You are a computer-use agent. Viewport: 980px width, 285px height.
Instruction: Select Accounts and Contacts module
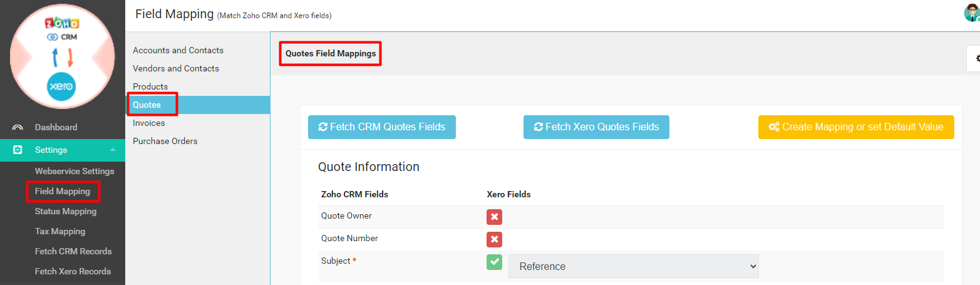tap(178, 50)
